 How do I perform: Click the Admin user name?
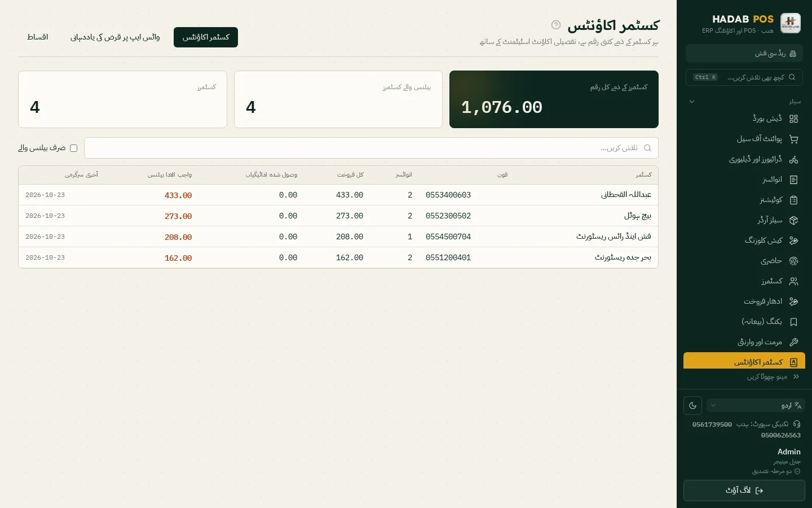point(789,452)
